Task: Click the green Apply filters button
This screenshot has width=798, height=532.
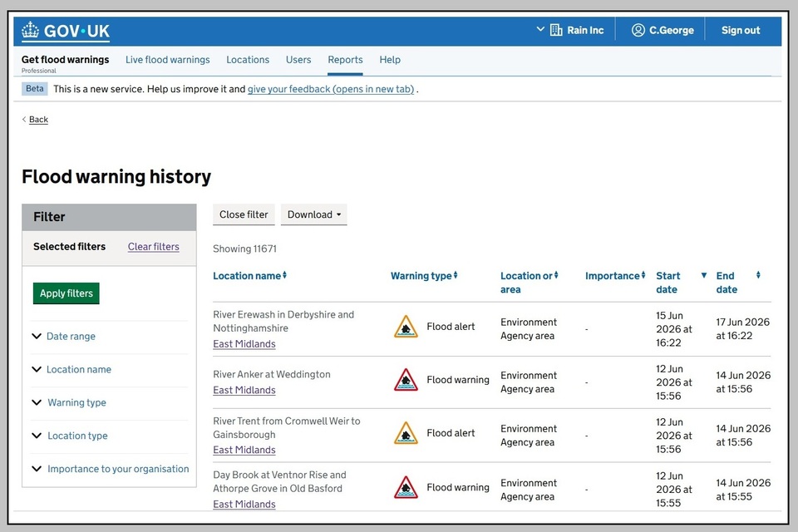Action: pos(66,293)
